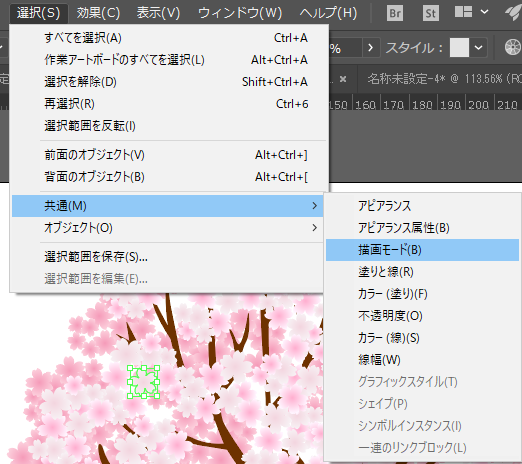Click the recolor artwork wheel icon

pyautogui.click(x=513, y=47)
